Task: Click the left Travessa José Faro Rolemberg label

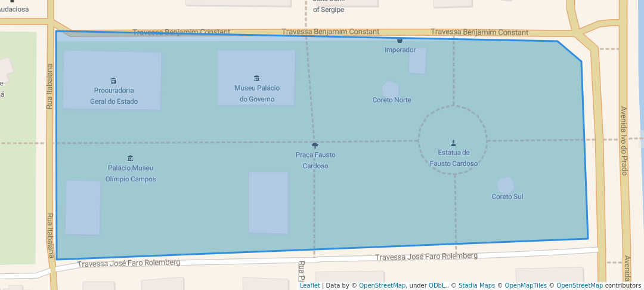Action: [x=129, y=263]
